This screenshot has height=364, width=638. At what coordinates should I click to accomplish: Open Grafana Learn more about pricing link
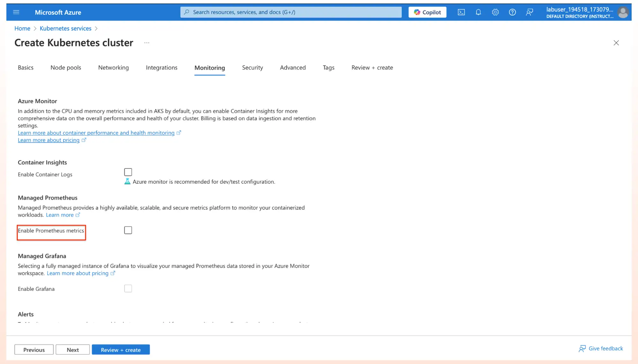tap(78, 273)
